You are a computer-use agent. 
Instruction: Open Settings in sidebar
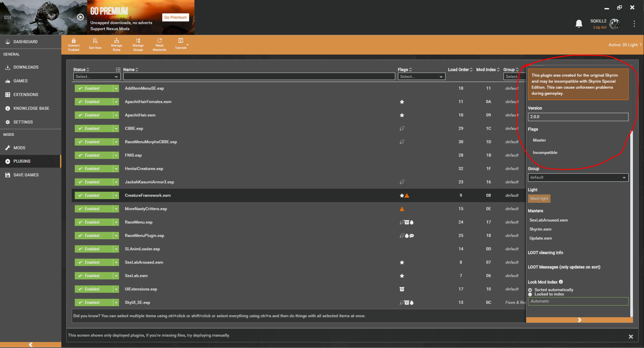[x=31, y=122]
